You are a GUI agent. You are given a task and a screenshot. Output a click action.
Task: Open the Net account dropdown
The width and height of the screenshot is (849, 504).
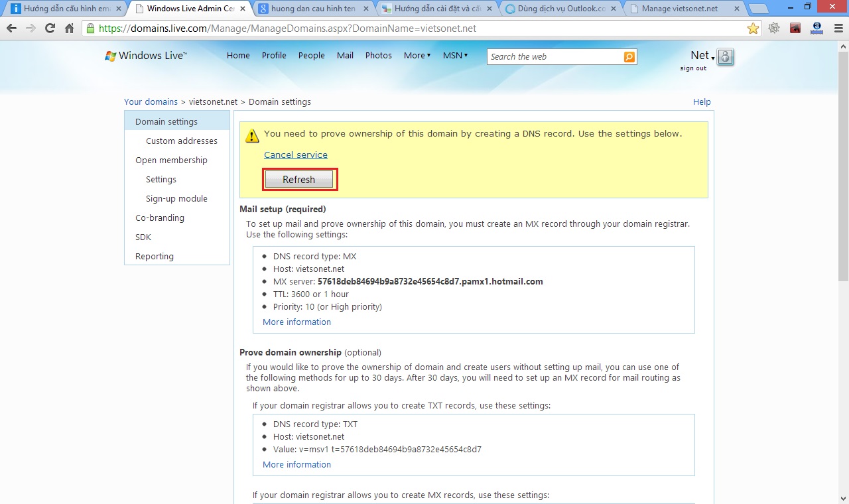tap(702, 56)
